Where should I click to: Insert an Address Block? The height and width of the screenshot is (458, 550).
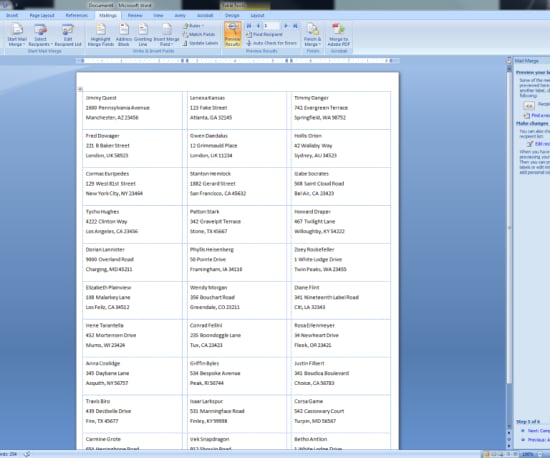tap(123, 35)
